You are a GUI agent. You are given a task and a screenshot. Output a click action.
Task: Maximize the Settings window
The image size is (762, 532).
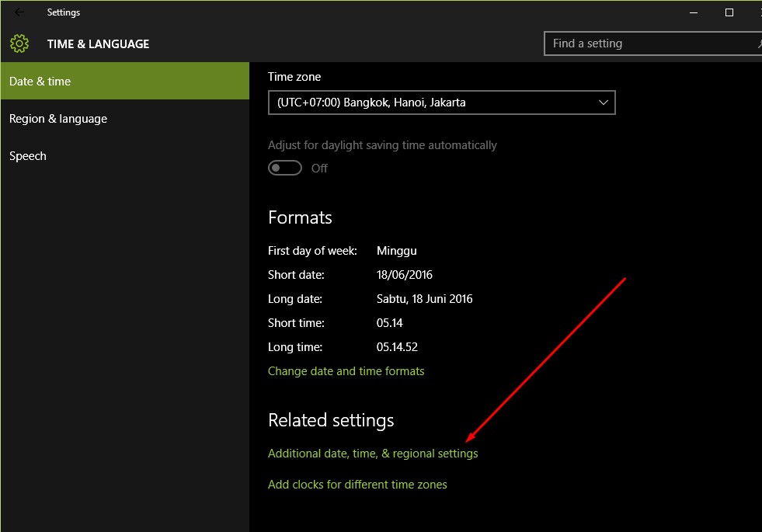[x=729, y=12]
